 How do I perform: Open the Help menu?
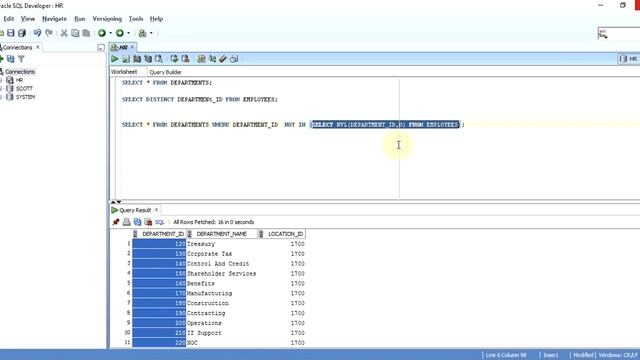tap(156, 19)
